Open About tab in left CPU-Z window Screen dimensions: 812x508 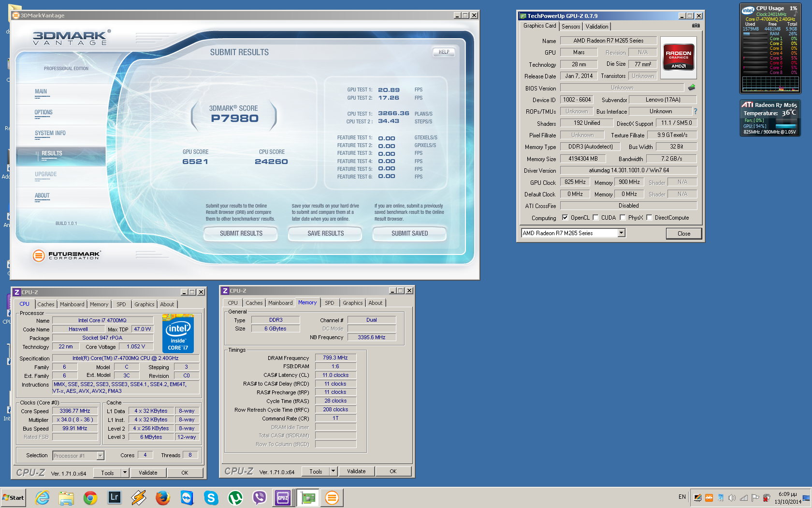[167, 304]
